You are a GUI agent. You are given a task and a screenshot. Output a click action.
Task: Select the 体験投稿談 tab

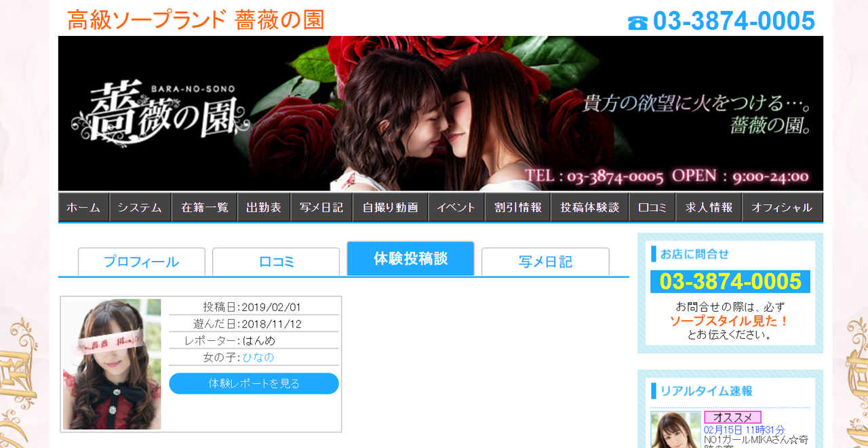pyautogui.click(x=410, y=258)
